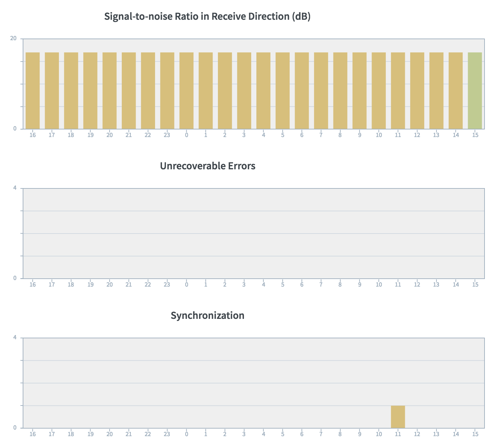Click the Synchronization bar at hour 11
Screen dimensions: 499x448
coord(398,417)
